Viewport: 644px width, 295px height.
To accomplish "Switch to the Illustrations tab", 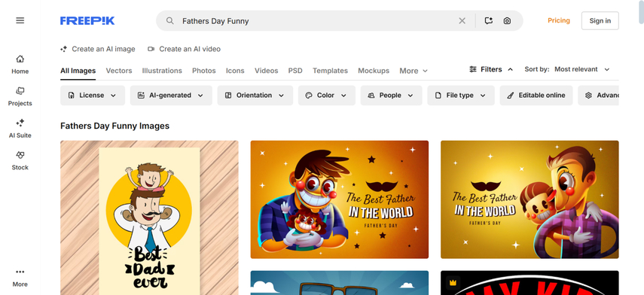I will click(162, 71).
